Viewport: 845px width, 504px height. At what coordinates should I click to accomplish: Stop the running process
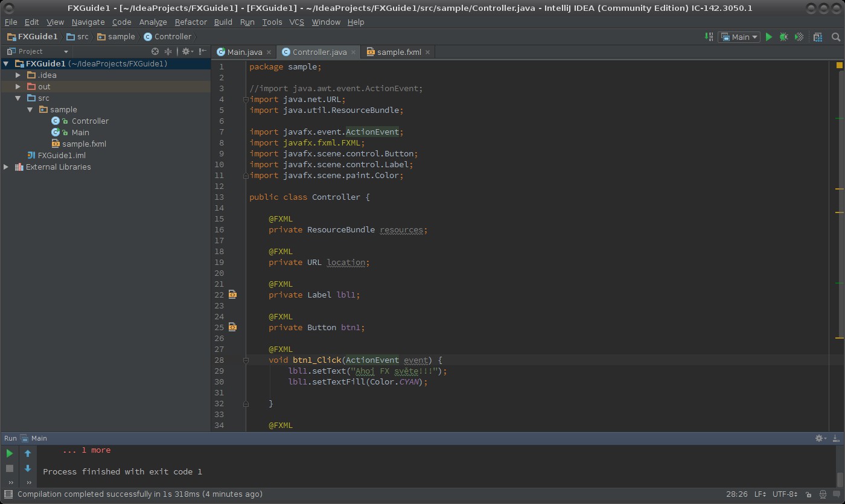click(x=9, y=468)
